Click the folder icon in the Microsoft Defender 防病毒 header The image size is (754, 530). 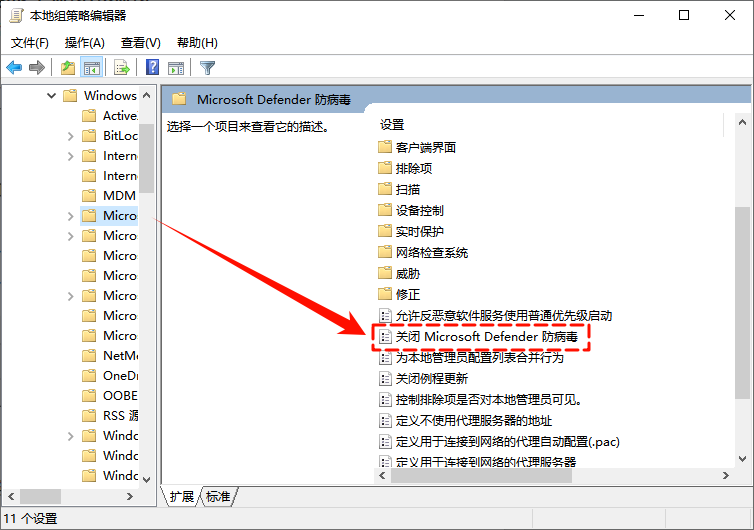[179, 99]
